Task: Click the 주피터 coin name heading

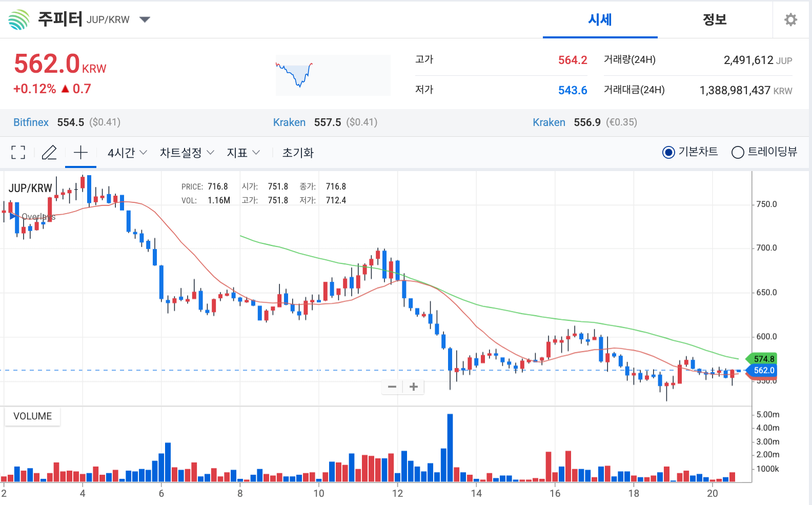Action: (60, 19)
